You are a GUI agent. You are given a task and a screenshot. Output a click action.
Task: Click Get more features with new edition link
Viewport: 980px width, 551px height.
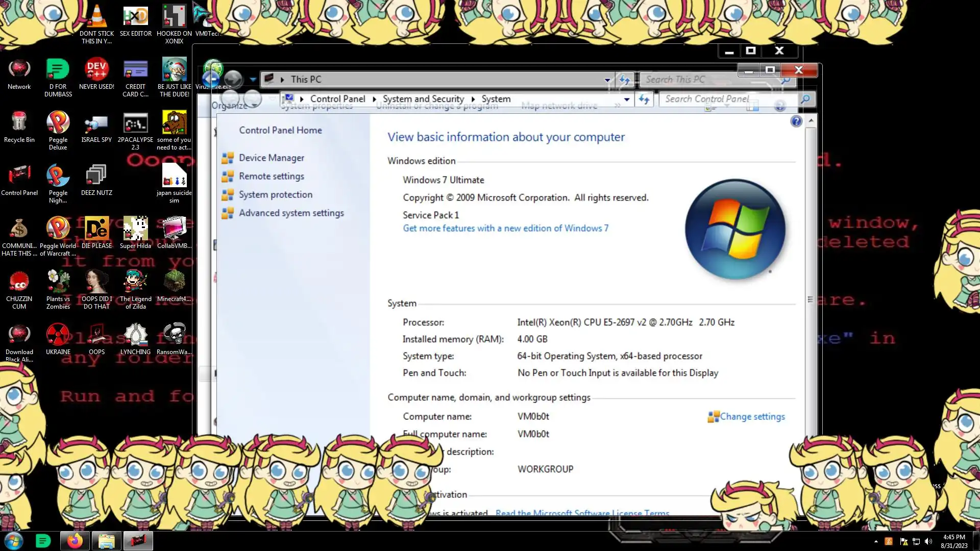pos(505,228)
